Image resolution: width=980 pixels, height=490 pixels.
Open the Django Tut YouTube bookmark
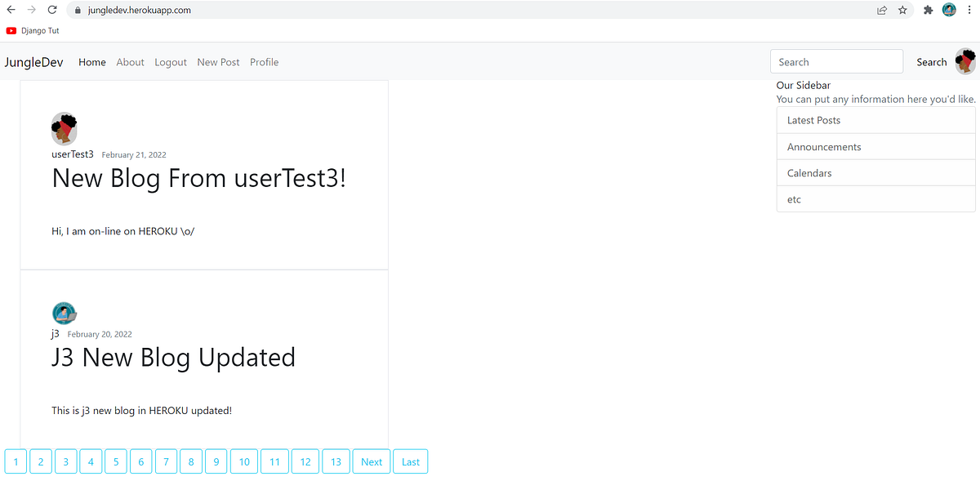click(33, 30)
